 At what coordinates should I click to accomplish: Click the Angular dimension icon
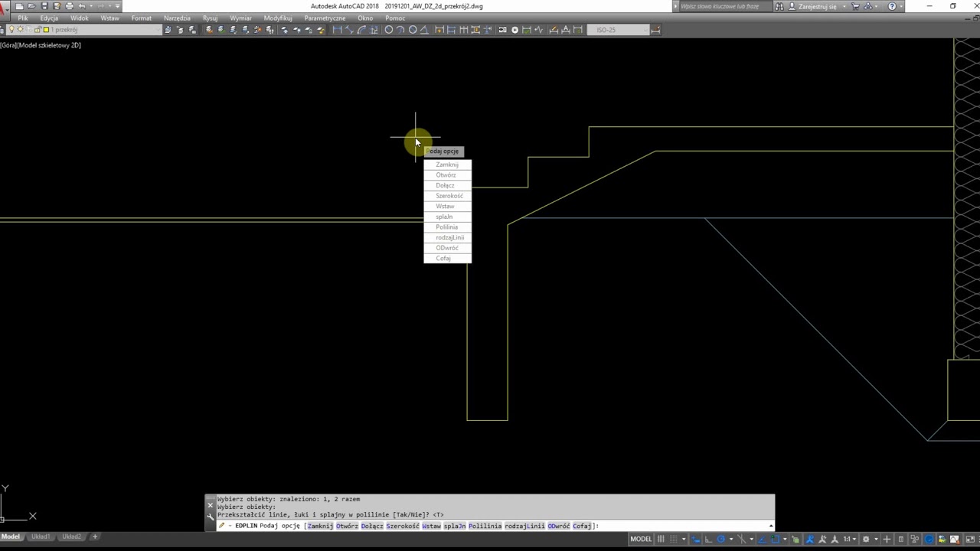point(424,30)
